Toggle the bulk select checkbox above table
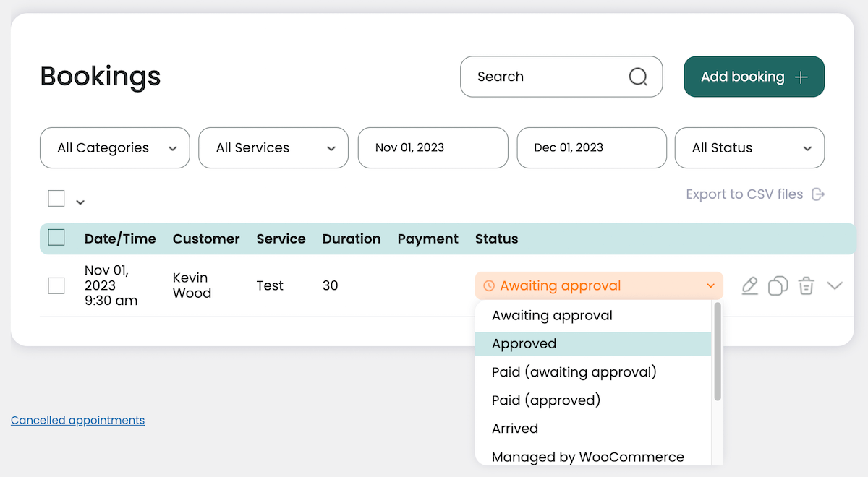The width and height of the screenshot is (868, 477). click(x=56, y=198)
